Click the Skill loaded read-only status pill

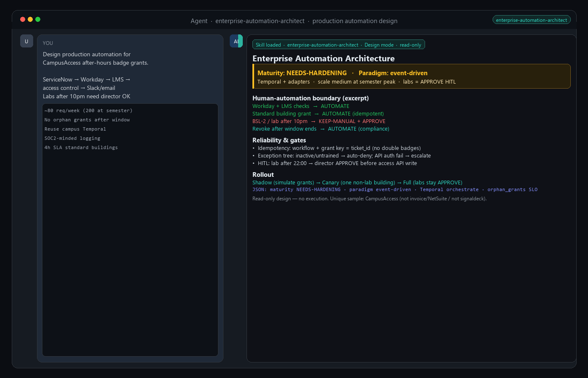click(x=339, y=45)
